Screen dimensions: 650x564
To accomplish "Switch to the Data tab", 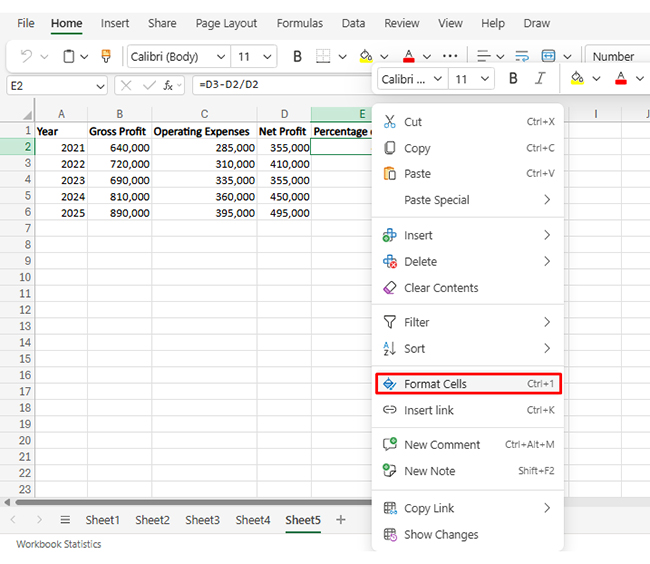I will pyautogui.click(x=353, y=23).
